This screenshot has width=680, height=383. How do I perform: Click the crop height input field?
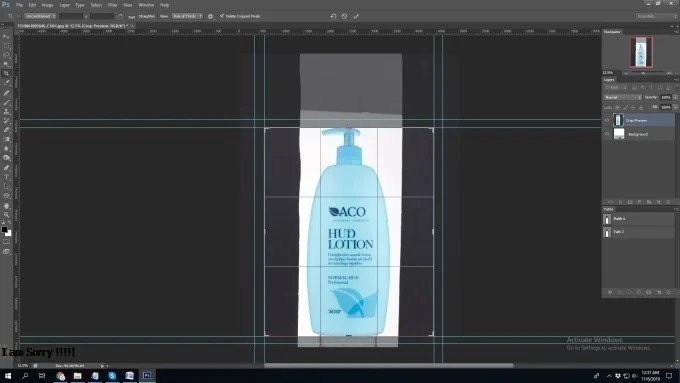pos(102,16)
